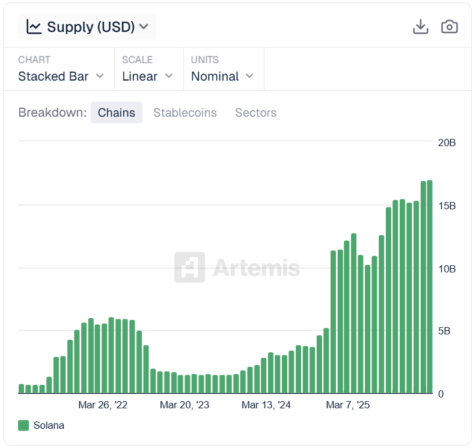Open the Supply (USD) metric dropdown
The width and height of the screenshot is (476, 448).
[87, 27]
